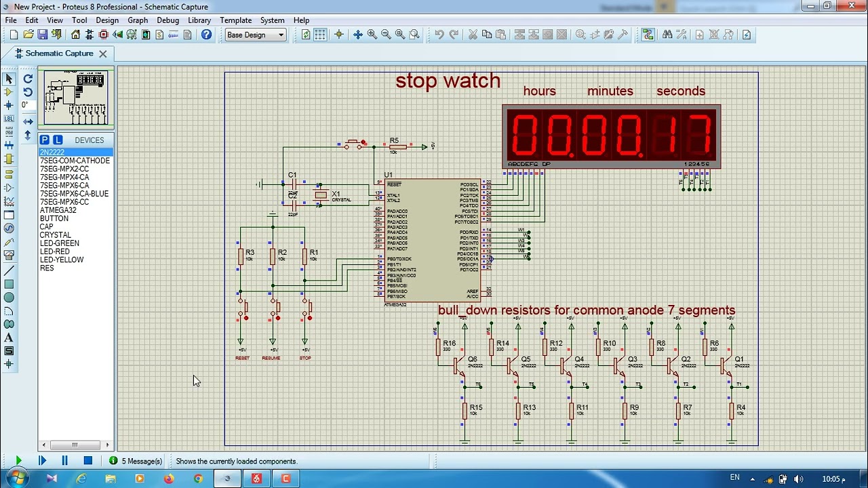Start the simulation with Play button

click(x=18, y=461)
